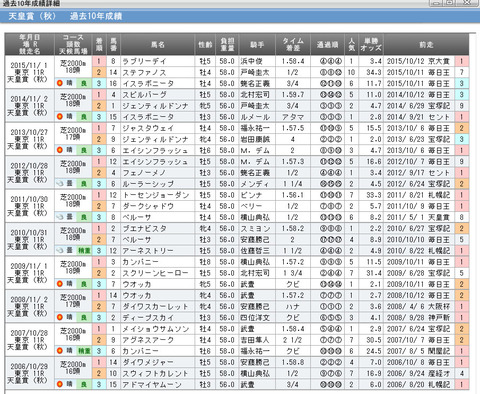Select the 2012/10/28 東京 11R race cell
This screenshot has width=480, height=394.
29,173
